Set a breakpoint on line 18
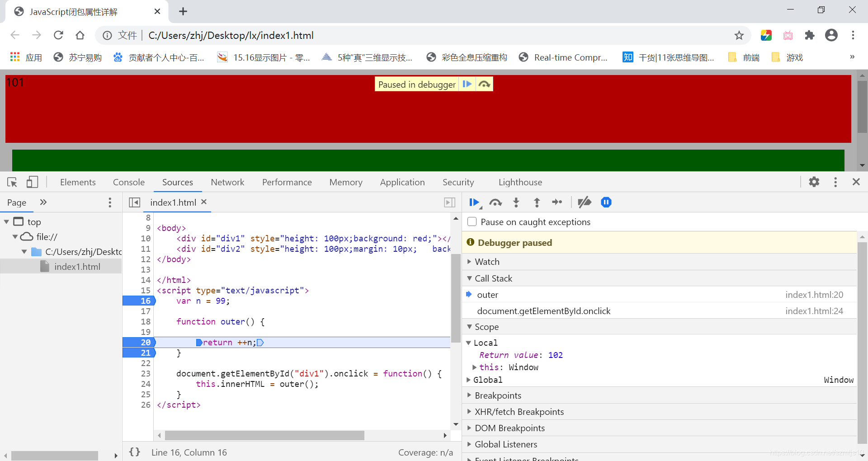868x461 pixels. [145, 322]
